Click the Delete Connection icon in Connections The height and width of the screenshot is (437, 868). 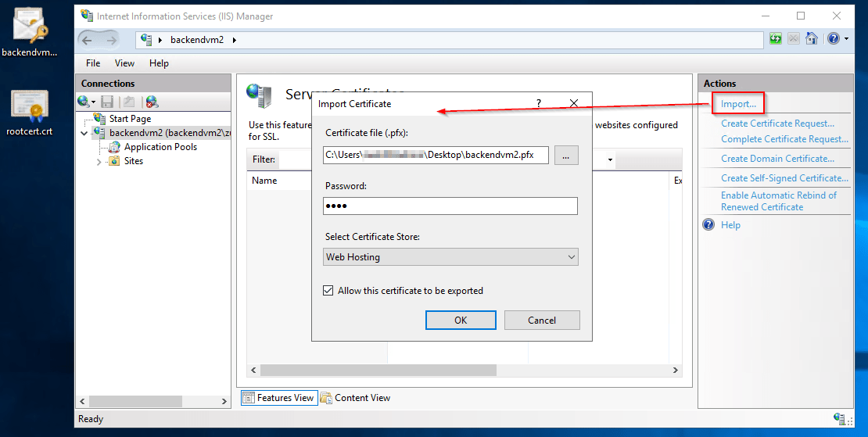coord(152,102)
